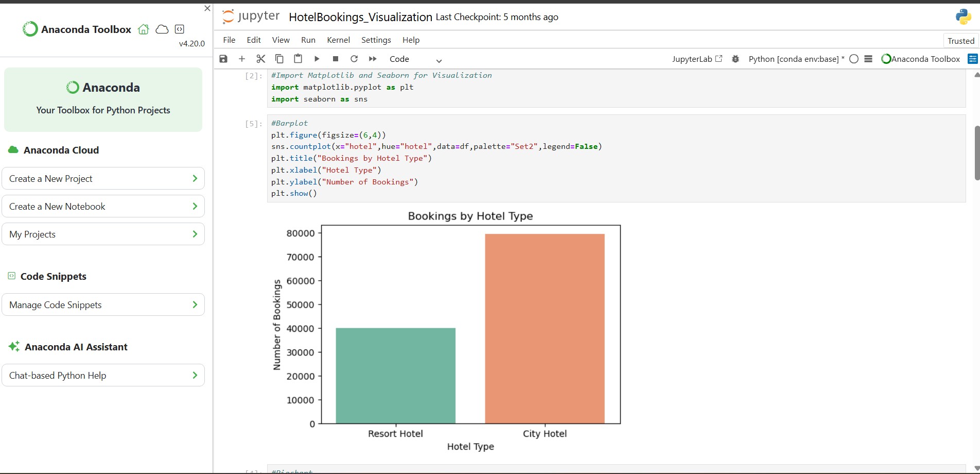Image resolution: width=980 pixels, height=474 pixels.
Task: Open the Kernel menu
Action: [338, 40]
